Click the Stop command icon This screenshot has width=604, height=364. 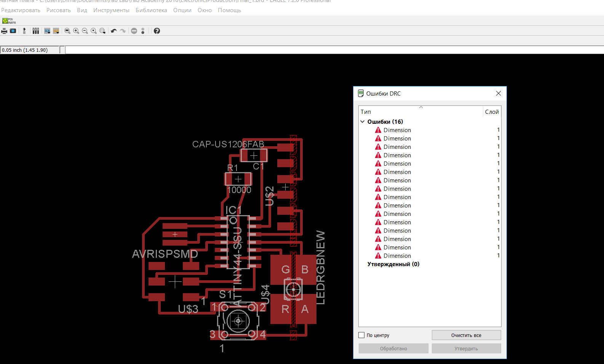(134, 31)
